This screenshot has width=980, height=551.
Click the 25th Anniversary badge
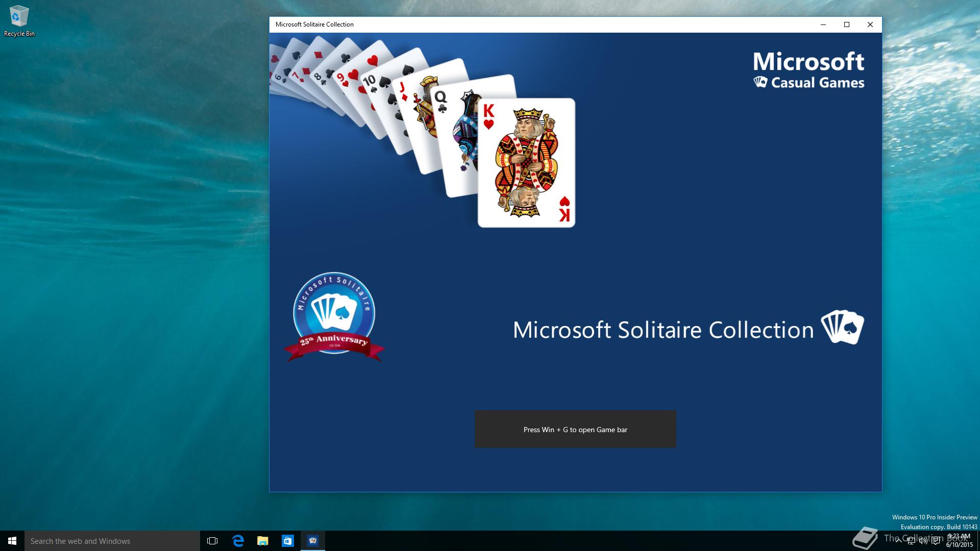coord(334,317)
